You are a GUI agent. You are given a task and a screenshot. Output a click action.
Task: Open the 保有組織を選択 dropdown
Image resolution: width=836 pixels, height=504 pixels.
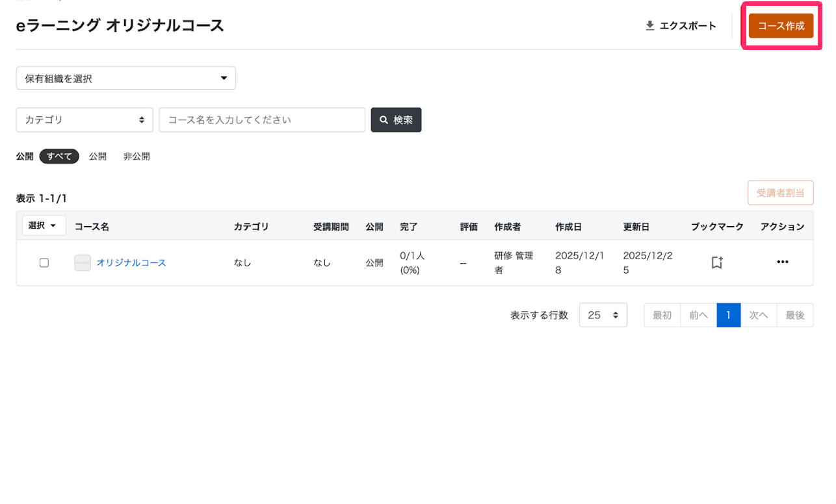pos(126,78)
